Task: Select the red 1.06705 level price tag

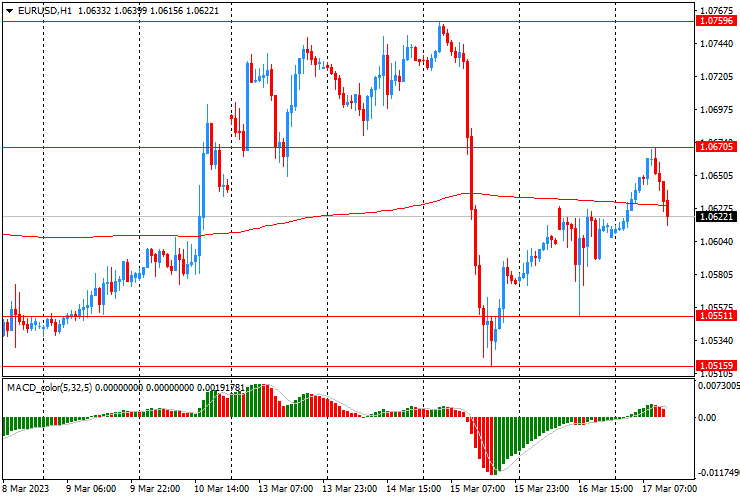Action: tap(716, 147)
